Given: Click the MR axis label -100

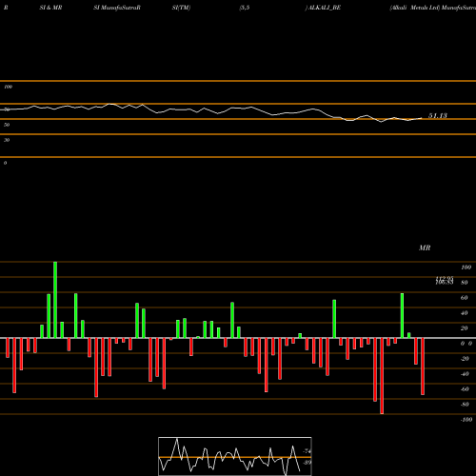Looking at the screenshot, I should coord(466,420).
